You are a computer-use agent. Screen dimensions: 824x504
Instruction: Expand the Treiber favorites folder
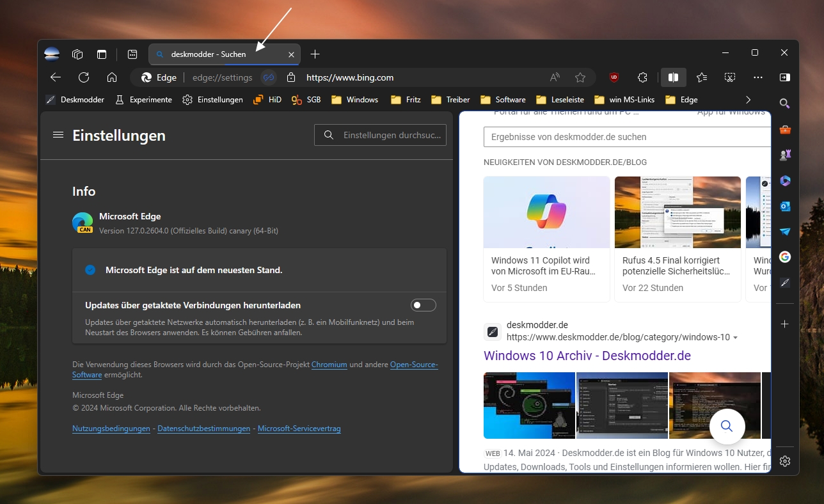450,100
